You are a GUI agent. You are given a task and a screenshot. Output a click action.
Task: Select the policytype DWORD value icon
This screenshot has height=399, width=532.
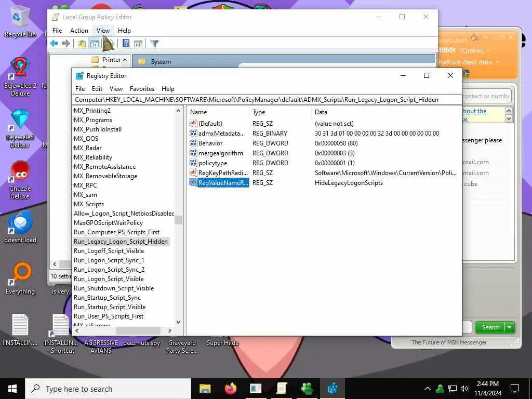193,163
